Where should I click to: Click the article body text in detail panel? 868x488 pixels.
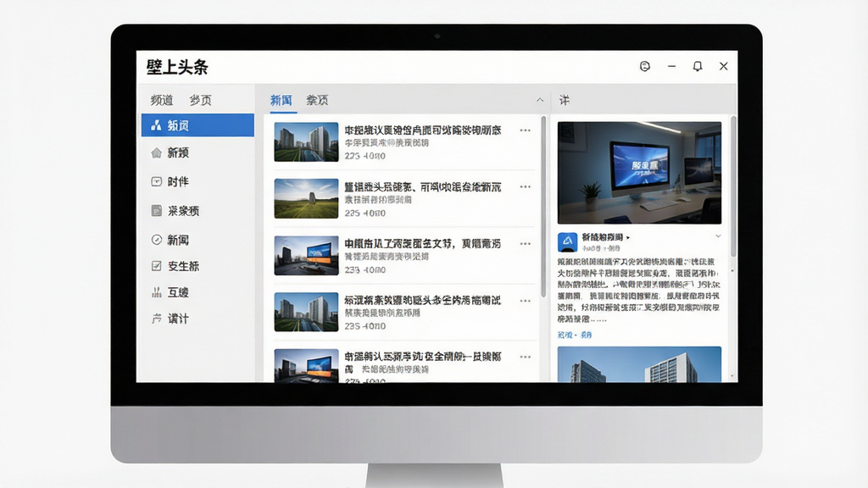(x=639, y=291)
